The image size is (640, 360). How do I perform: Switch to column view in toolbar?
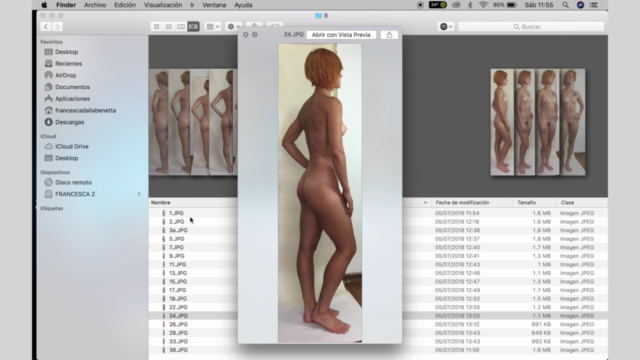tap(181, 27)
